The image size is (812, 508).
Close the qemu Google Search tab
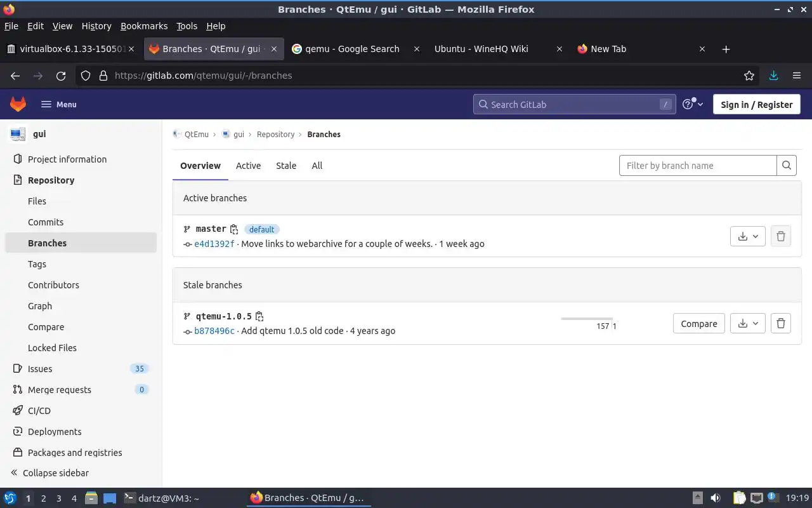pyautogui.click(x=417, y=49)
